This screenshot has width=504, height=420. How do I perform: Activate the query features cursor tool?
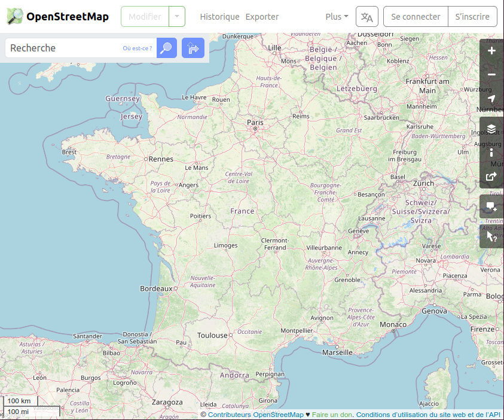pos(491,236)
